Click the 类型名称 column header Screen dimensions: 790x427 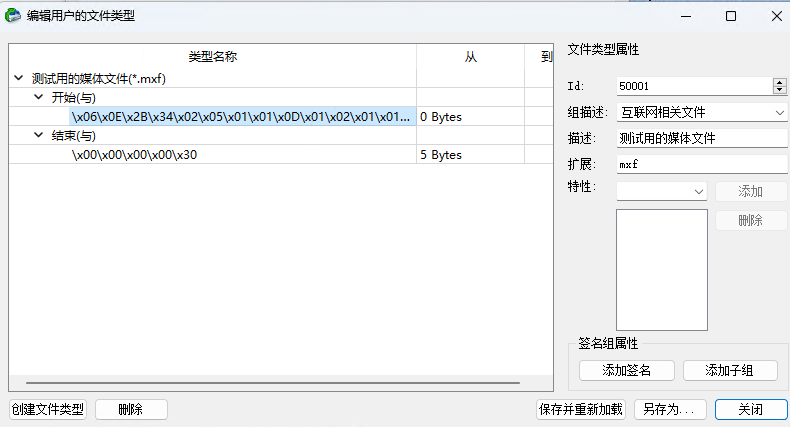click(x=212, y=57)
